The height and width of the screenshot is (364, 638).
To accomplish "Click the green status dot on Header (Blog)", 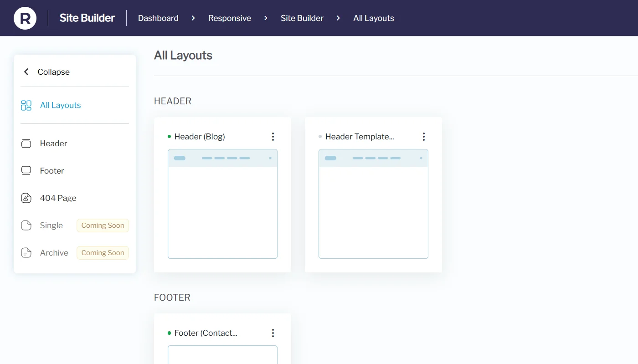I will (170, 136).
